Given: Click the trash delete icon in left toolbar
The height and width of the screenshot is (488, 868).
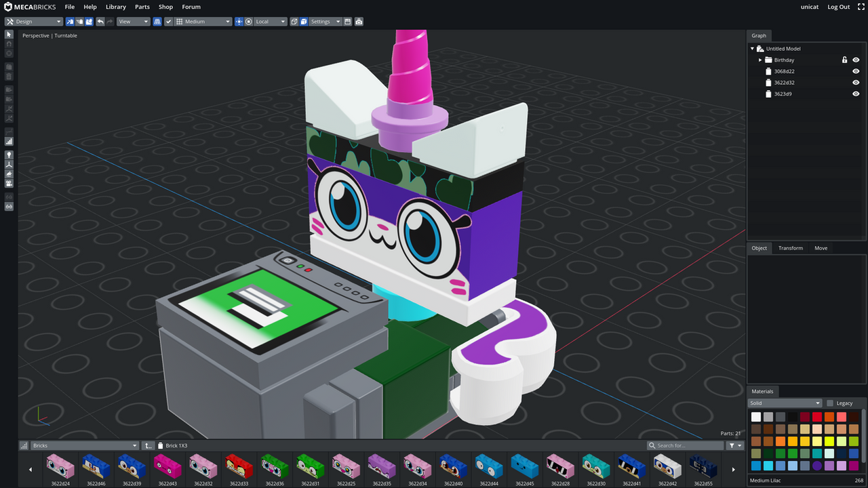Looking at the screenshot, I should pyautogui.click(x=9, y=77).
